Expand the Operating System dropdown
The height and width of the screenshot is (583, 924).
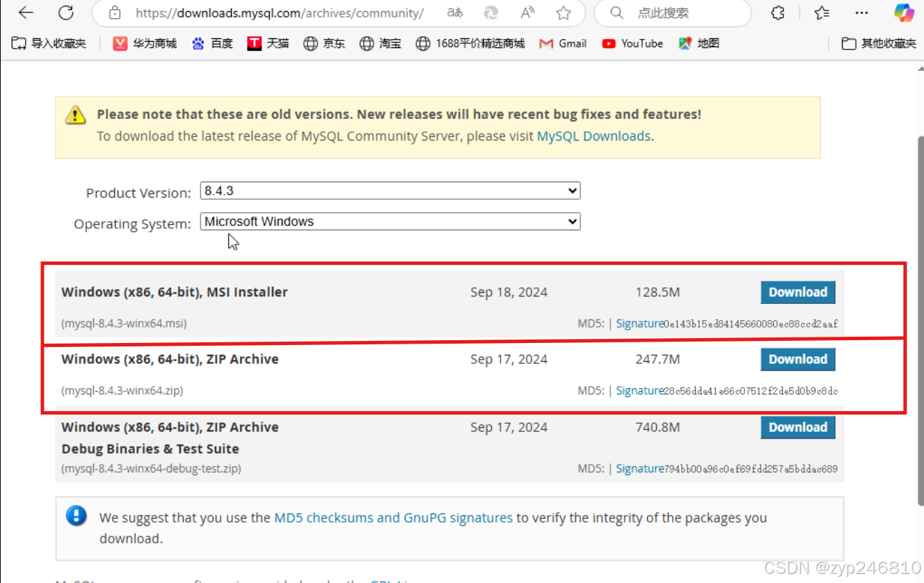(390, 221)
